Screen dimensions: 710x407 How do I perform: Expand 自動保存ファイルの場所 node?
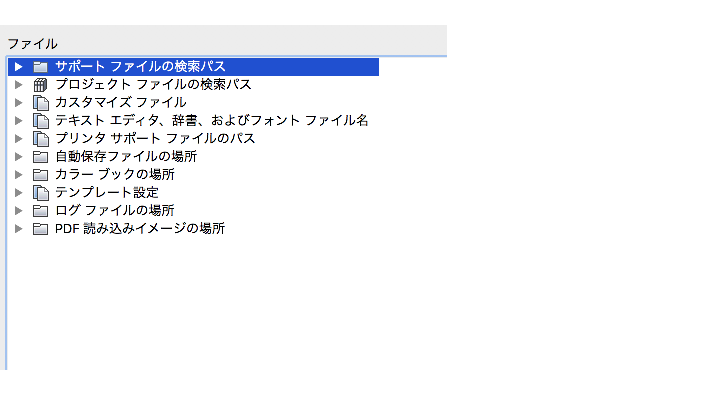pyautogui.click(x=19, y=157)
